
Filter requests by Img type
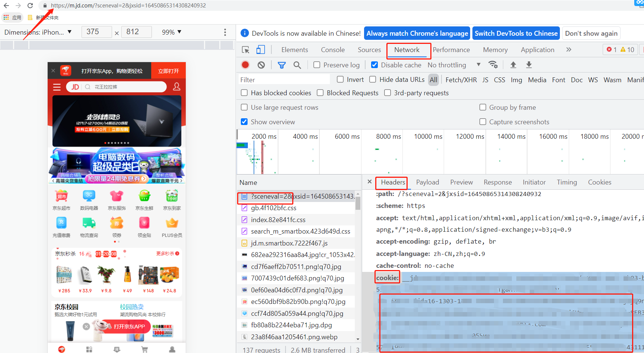coord(516,80)
